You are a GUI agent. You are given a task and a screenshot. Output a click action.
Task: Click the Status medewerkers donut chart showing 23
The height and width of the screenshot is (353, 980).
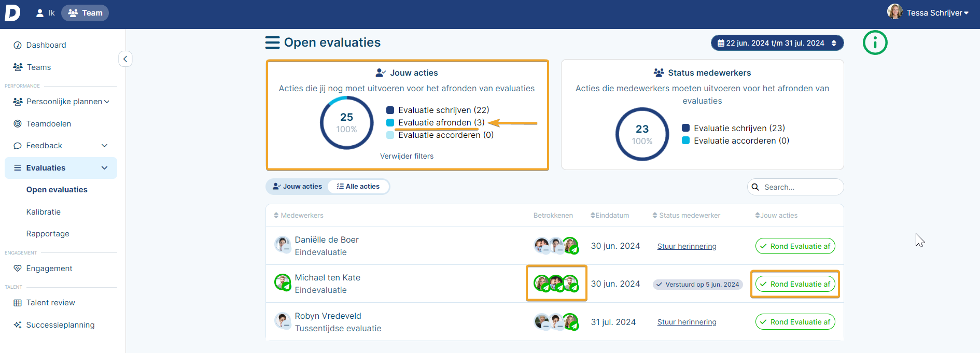[642, 134]
